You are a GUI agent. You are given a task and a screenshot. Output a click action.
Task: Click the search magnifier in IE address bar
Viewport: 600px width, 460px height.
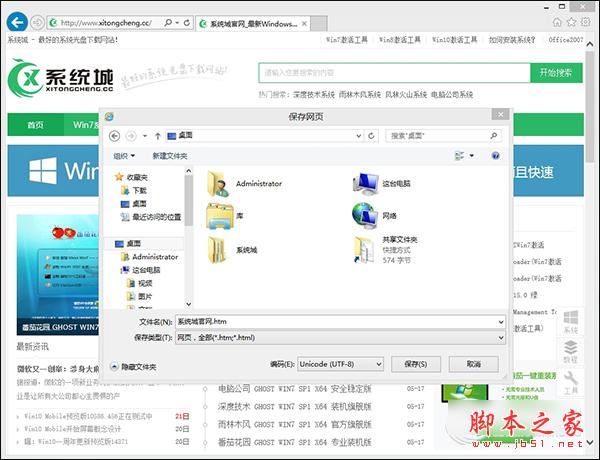click(x=168, y=23)
